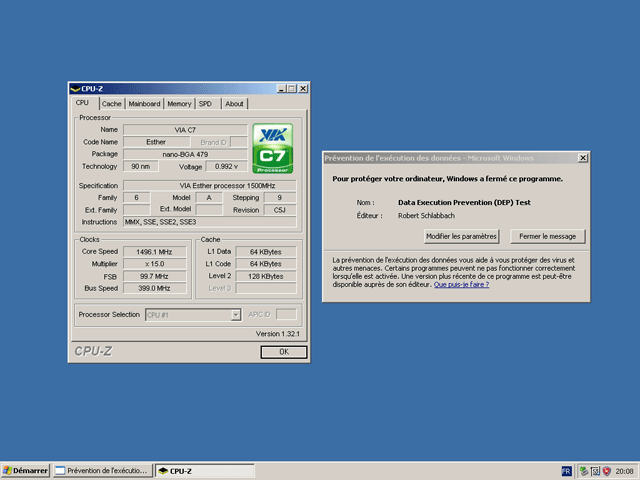Click the middle system tray icon
Image resolution: width=640 pixels, height=480 pixels.
click(x=596, y=471)
